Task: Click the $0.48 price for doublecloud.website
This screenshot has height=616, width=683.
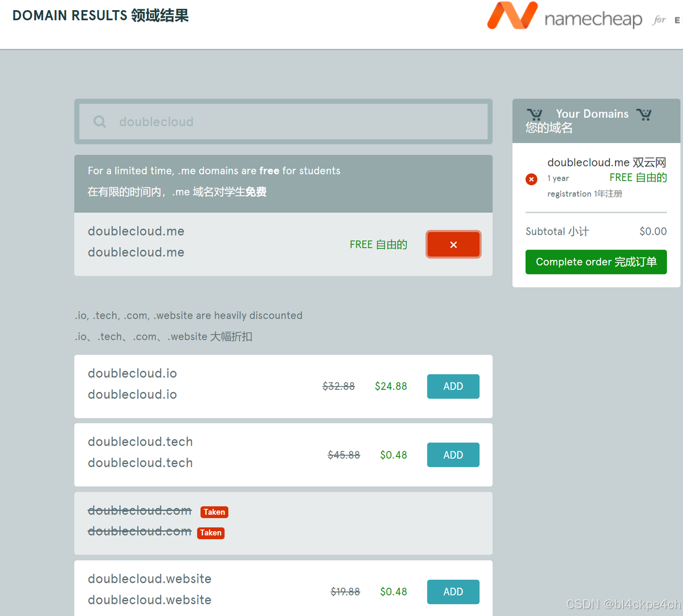Action: 393,591
